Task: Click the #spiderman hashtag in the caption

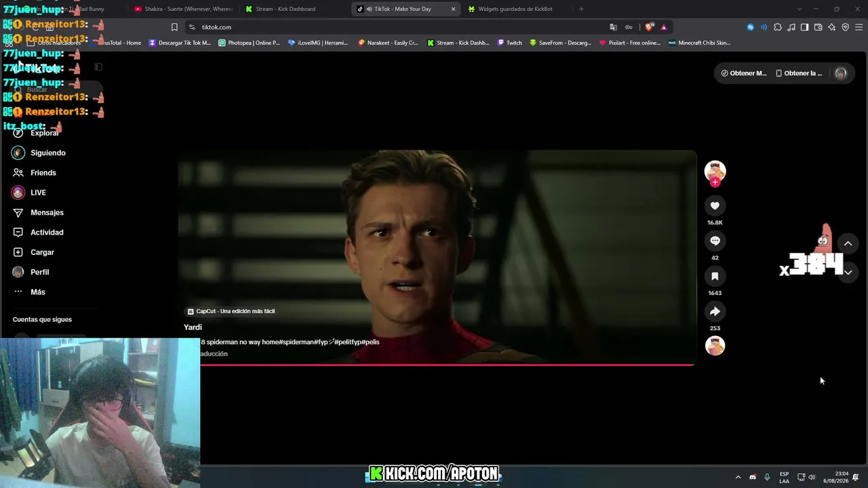Action: [x=296, y=342]
